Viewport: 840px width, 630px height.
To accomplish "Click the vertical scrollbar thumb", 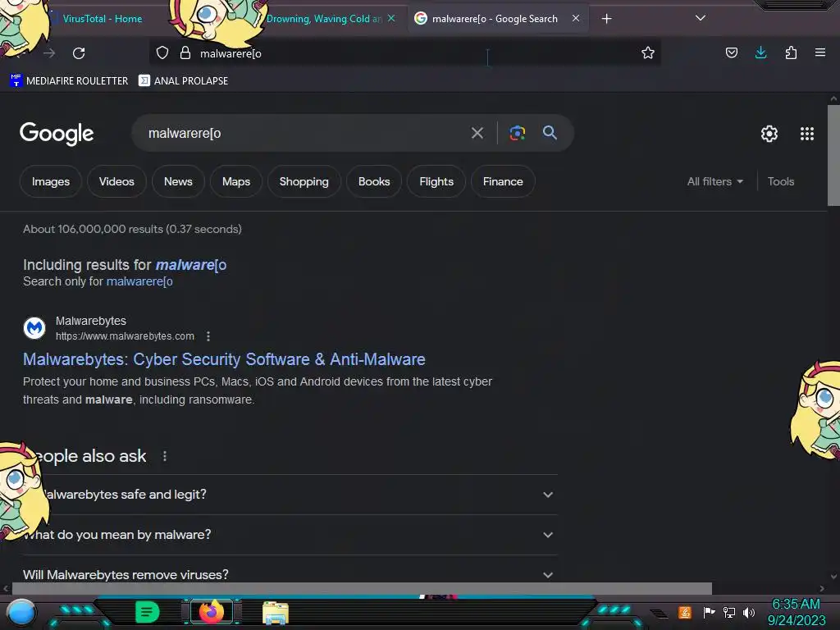I will (833, 155).
